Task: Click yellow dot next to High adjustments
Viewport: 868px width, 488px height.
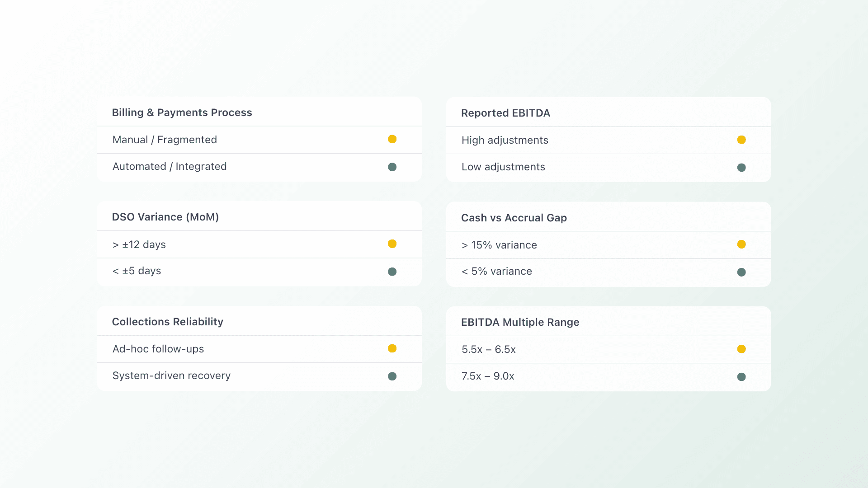Action: coord(741,140)
